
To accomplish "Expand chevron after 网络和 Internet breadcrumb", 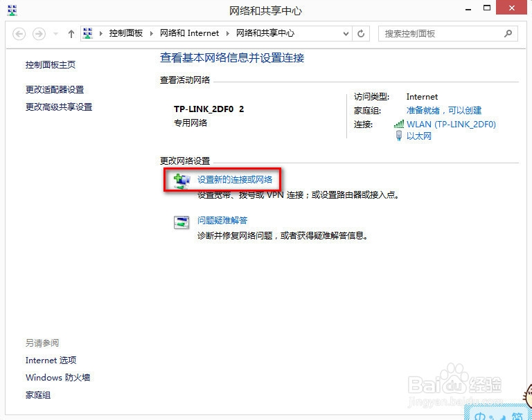I will coord(227,34).
